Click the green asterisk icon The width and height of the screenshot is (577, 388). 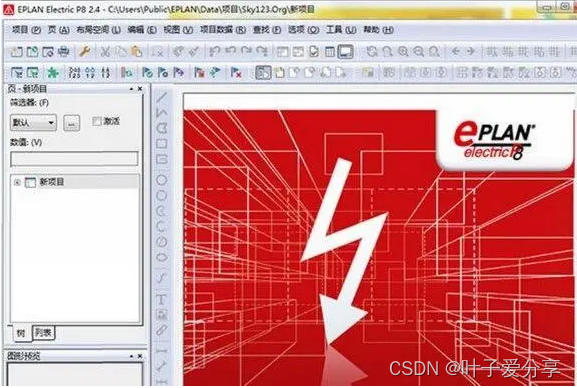point(53,73)
